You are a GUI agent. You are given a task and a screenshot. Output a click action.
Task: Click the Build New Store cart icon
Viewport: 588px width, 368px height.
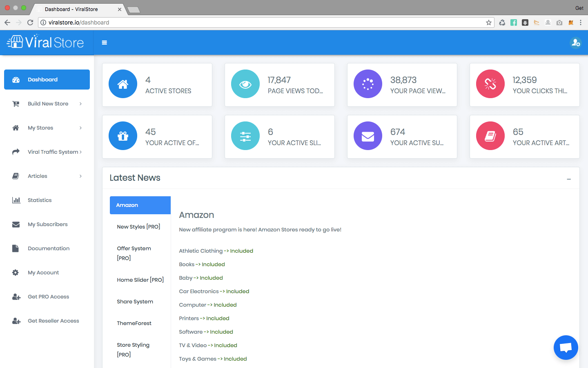click(x=16, y=104)
